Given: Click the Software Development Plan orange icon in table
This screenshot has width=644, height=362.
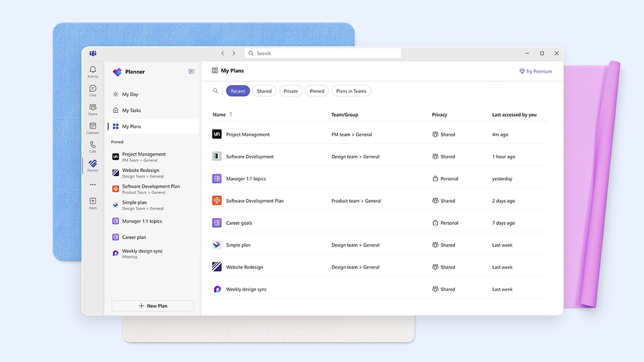Looking at the screenshot, I should pos(217,201).
